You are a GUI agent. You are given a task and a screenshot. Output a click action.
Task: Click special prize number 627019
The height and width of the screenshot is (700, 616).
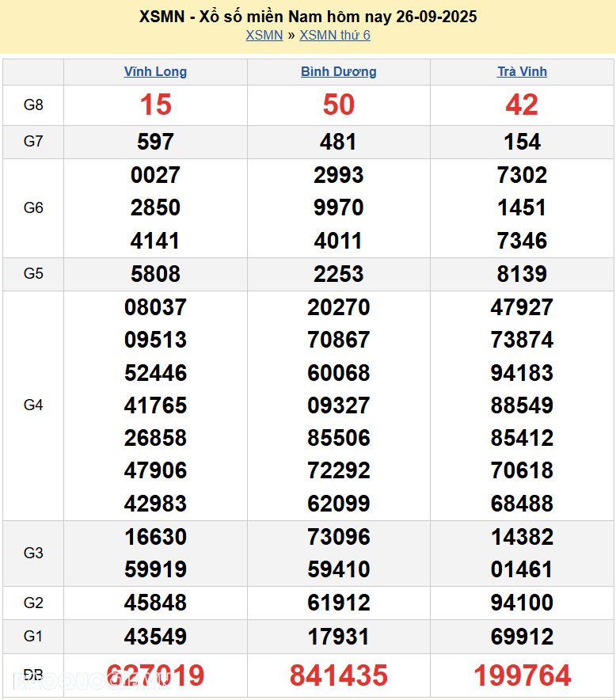coord(155,675)
